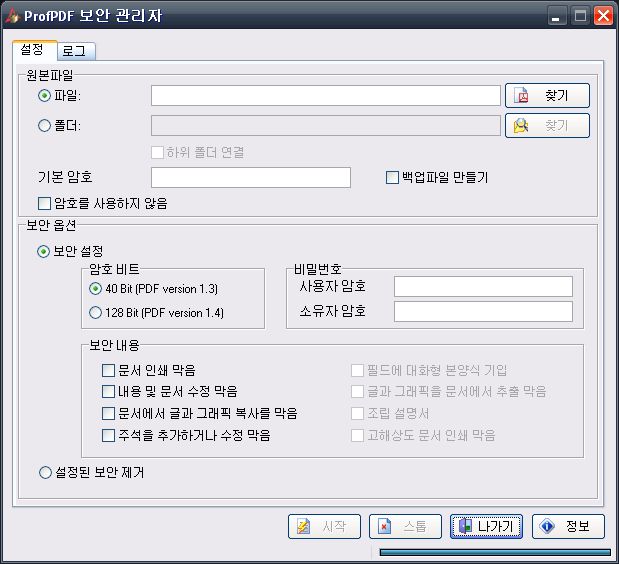Open the 로그 tab
This screenshot has width=619, height=564.
(x=76, y=51)
